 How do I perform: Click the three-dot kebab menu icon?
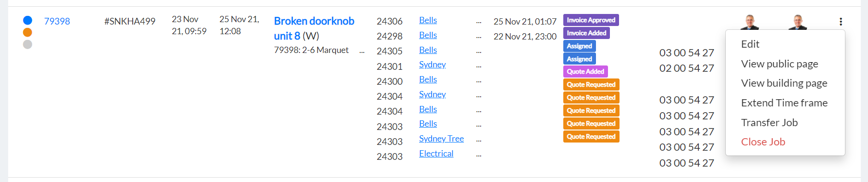(x=841, y=21)
